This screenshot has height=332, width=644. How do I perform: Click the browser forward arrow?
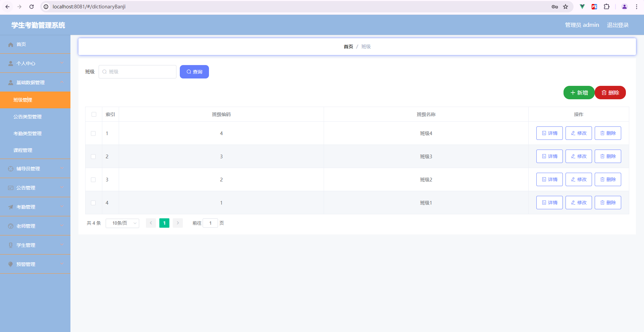(19, 7)
